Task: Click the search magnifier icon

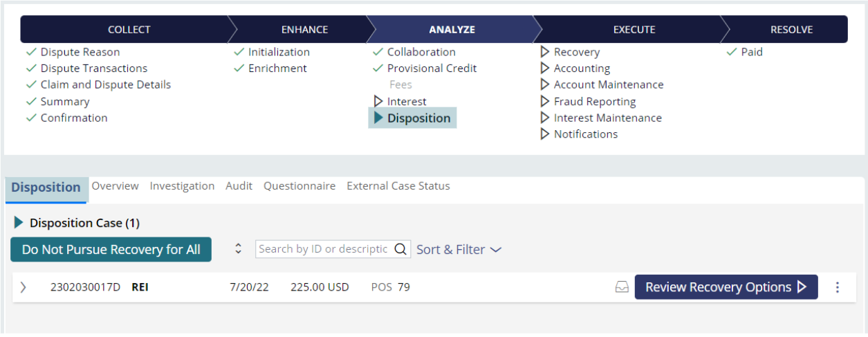Action: 400,250
